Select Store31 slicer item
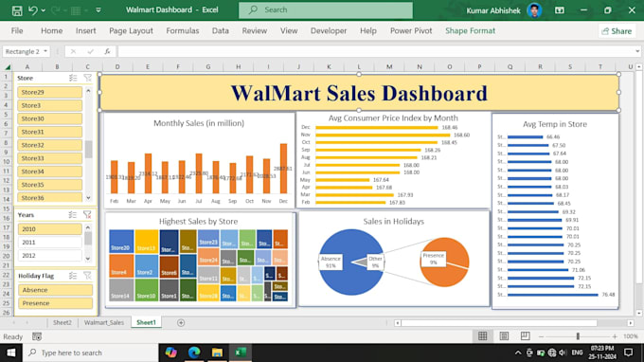644x362 pixels. tap(49, 132)
